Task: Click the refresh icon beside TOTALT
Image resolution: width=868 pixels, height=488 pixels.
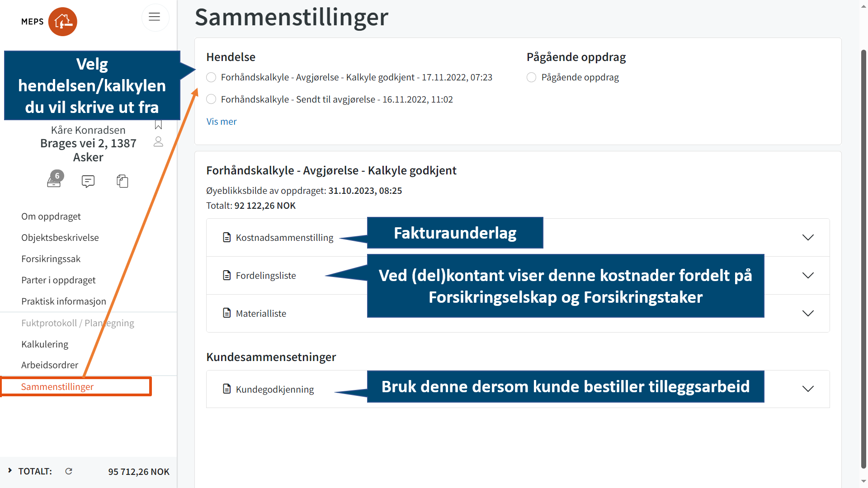Action: pyautogui.click(x=69, y=471)
